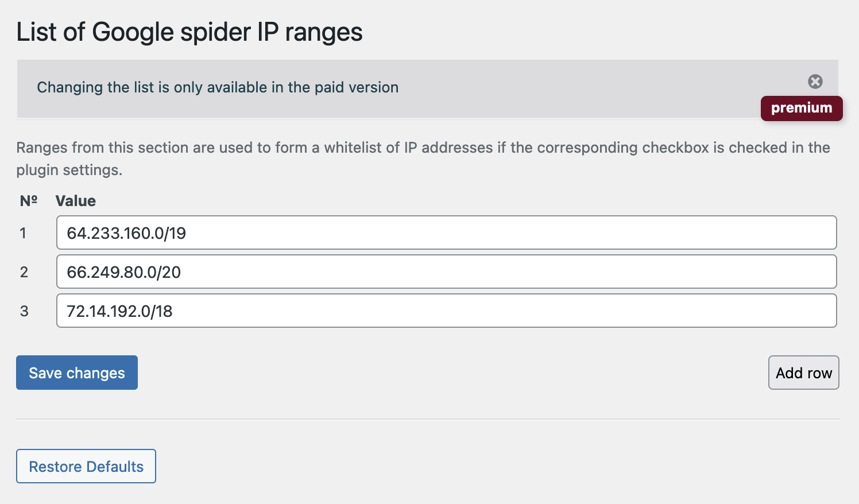Focus the 64.233.160.0/19 value field
Screen dimensions: 859x504
point(446,232)
